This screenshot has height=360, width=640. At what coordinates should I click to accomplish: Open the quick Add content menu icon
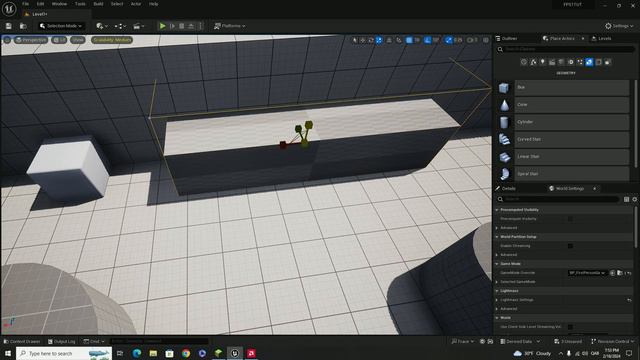(102, 26)
